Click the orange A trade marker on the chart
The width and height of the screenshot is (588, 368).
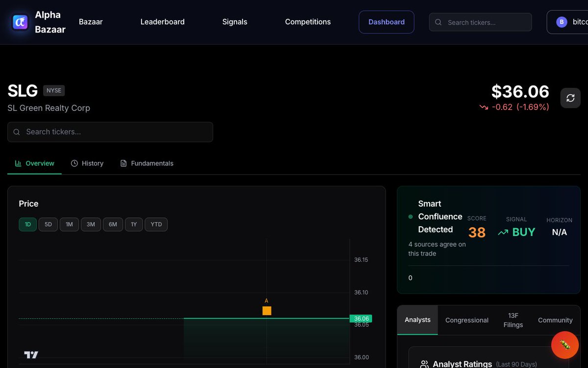[x=267, y=310]
